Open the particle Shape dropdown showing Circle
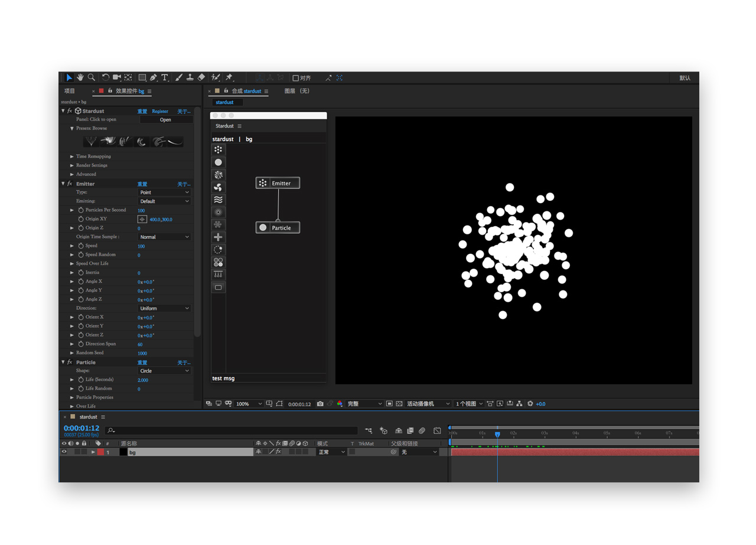Screen dimensions: 756x545 pyautogui.click(x=164, y=371)
